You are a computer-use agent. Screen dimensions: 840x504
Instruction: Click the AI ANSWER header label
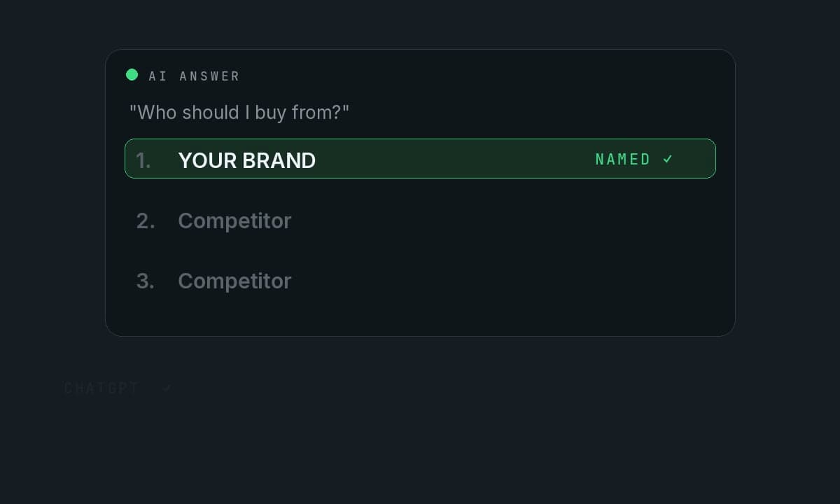[x=194, y=76]
